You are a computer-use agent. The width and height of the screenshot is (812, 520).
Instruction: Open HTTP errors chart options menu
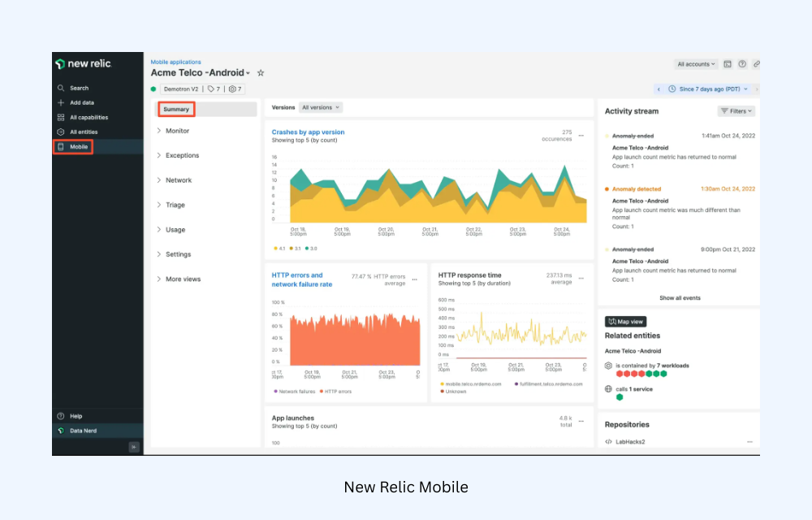click(x=415, y=279)
